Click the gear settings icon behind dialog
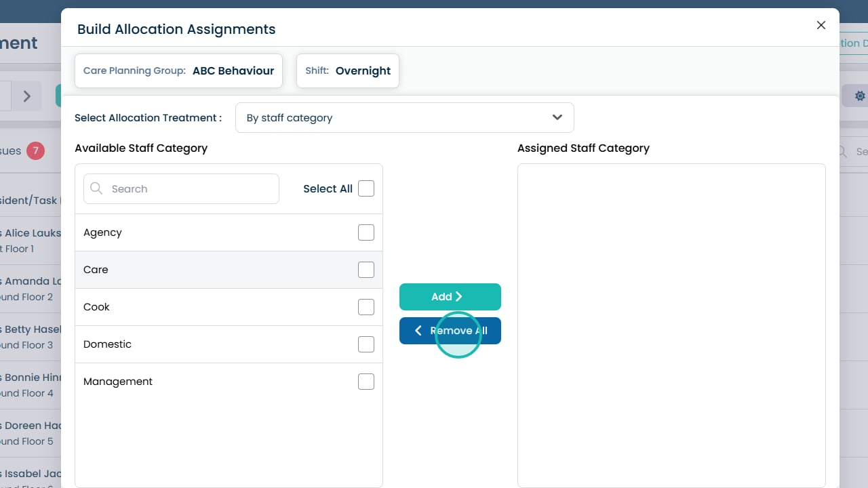Viewport: 868px width, 488px height. point(859,96)
